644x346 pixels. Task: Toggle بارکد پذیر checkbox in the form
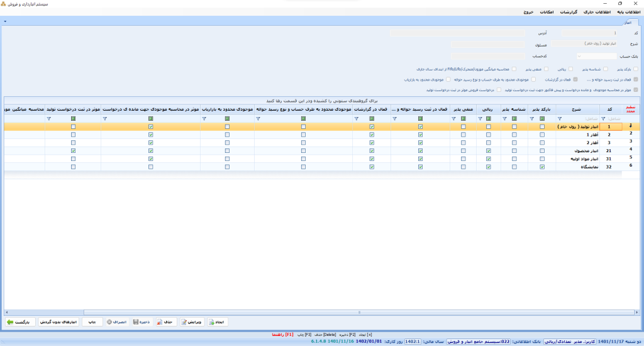(636, 69)
